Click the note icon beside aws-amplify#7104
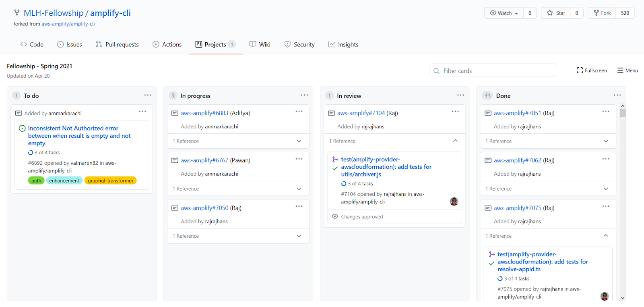This screenshot has height=307, width=644. 331,113
